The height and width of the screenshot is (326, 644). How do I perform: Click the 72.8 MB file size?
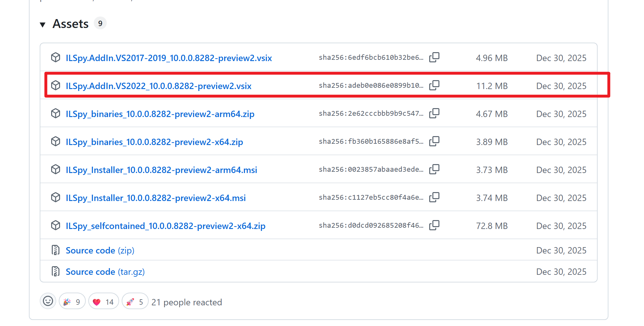[x=492, y=226]
